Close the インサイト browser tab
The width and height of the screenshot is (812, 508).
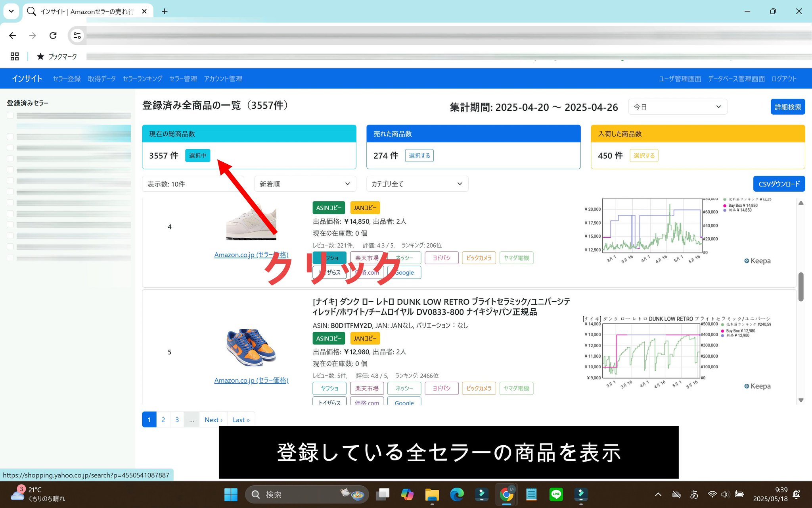pyautogui.click(x=144, y=12)
